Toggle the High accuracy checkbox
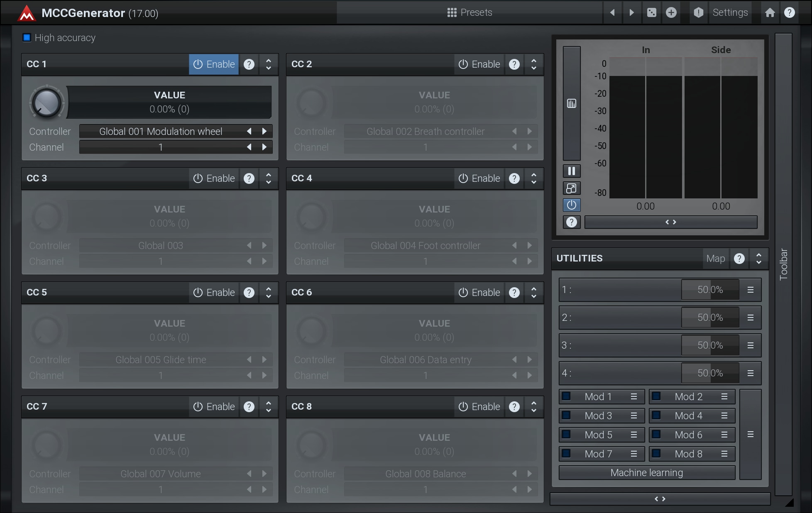The height and width of the screenshot is (513, 812). [27, 38]
